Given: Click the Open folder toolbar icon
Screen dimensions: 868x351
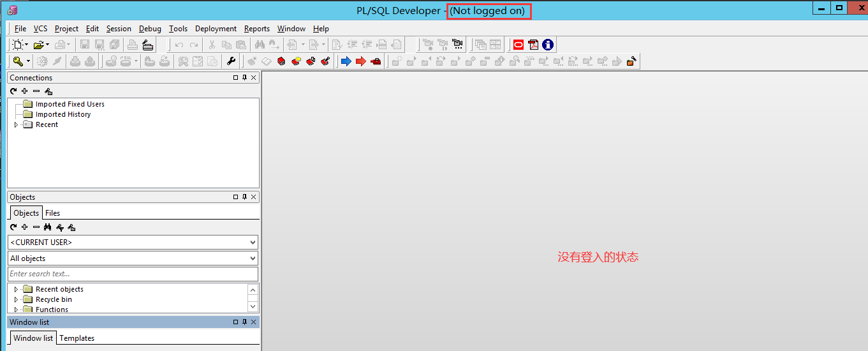Looking at the screenshot, I should click(x=39, y=45).
